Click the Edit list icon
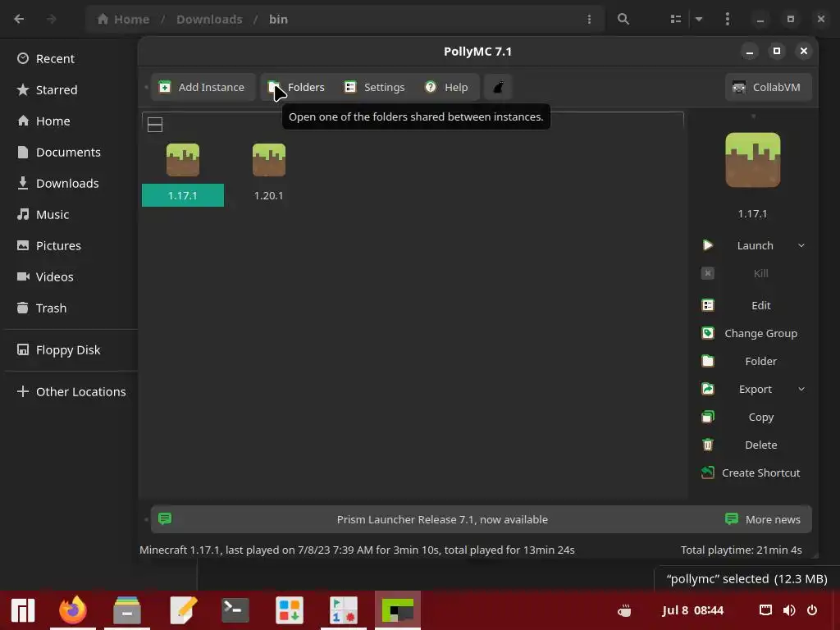The width and height of the screenshot is (840, 630). pyautogui.click(x=708, y=305)
